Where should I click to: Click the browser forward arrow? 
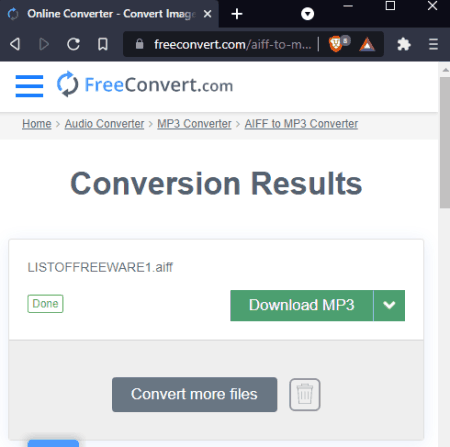click(44, 44)
